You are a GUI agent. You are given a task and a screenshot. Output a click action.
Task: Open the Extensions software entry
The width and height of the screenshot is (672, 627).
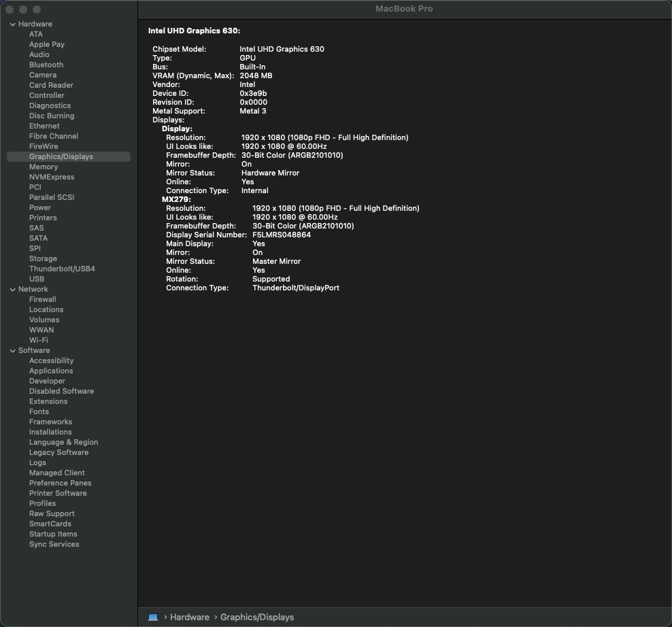[48, 401]
